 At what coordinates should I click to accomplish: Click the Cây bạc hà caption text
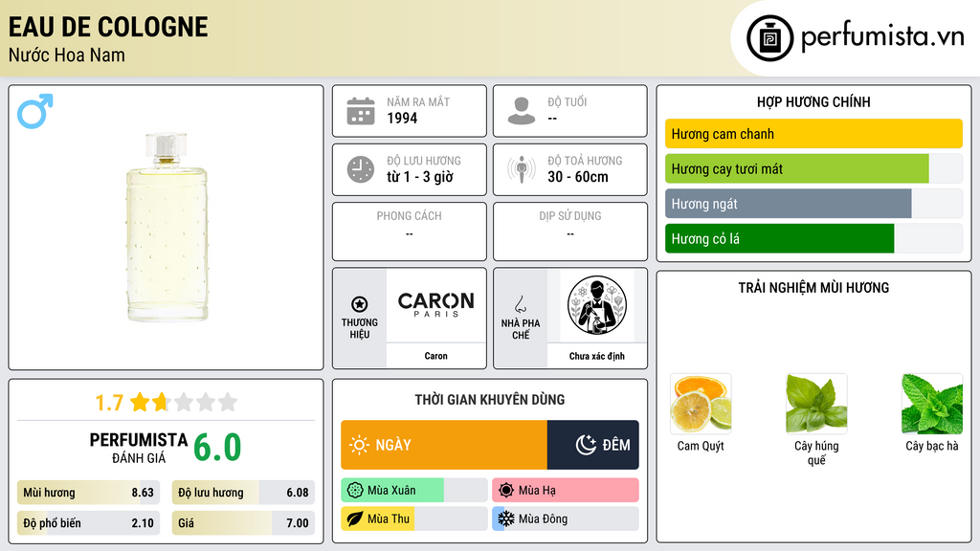pyautogui.click(x=932, y=446)
